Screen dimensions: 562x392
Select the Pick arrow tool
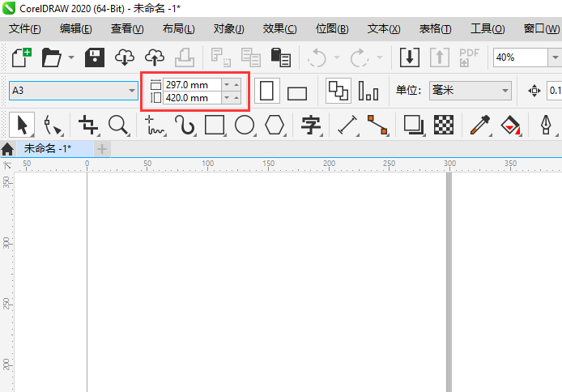[22, 125]
